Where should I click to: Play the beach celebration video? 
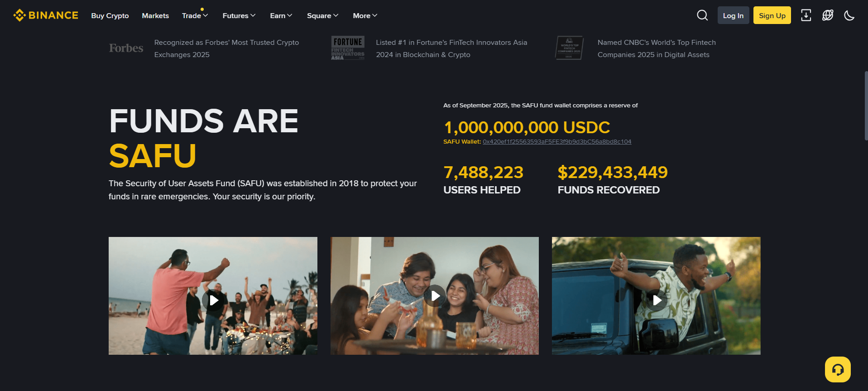tap(213, 300)
